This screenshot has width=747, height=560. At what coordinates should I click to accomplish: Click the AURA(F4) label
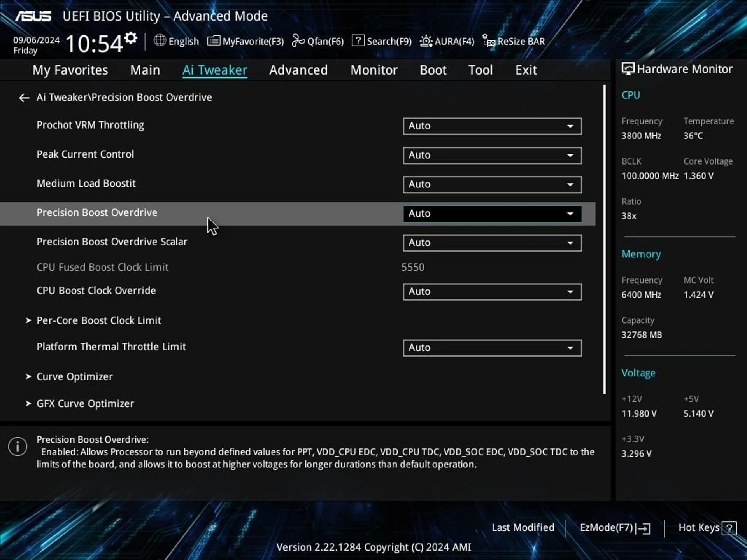(x=454, y=41)
